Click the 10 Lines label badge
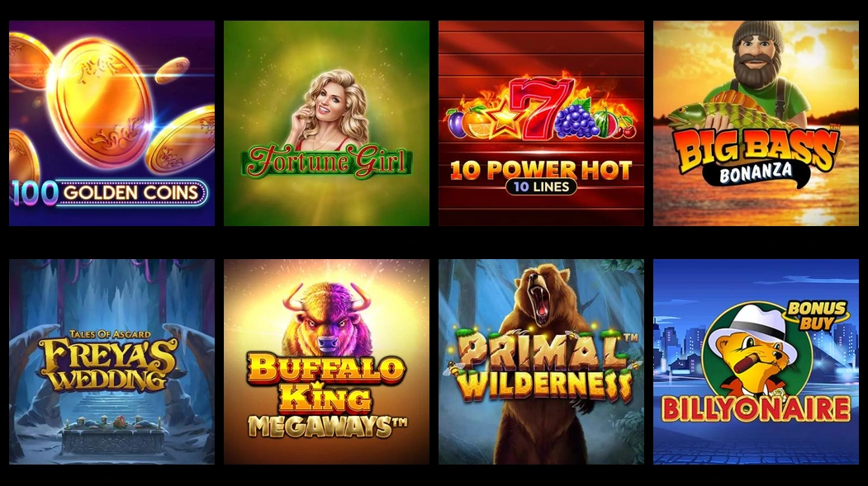Viewport: 868px width, 486px height. click(x=541, y=186)
